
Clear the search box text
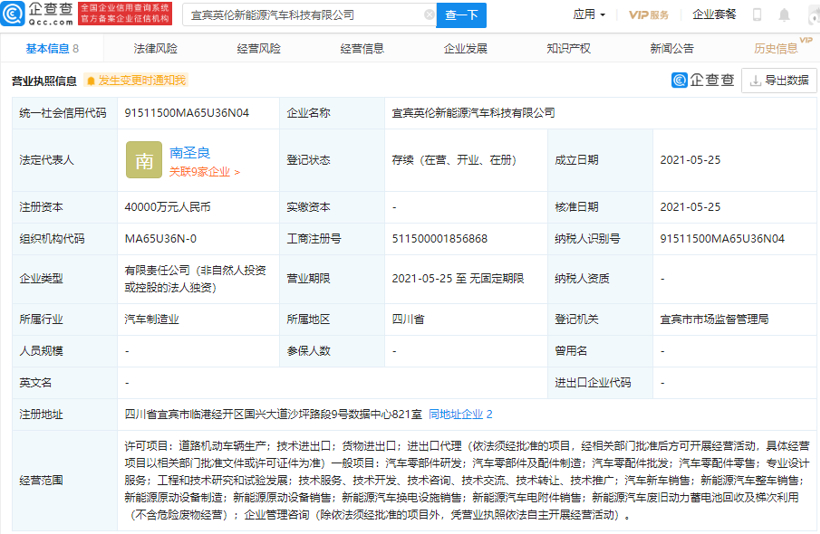[429, 15]
